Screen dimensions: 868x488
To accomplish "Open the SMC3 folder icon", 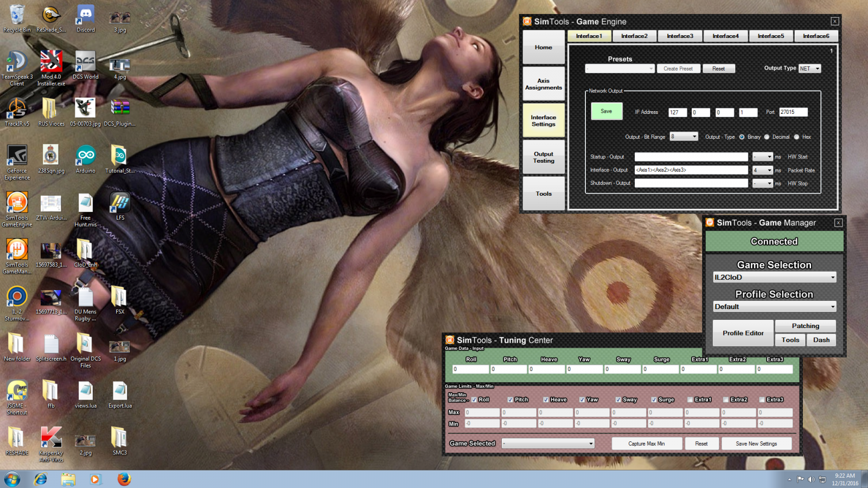I will click(x=120, y=441).
